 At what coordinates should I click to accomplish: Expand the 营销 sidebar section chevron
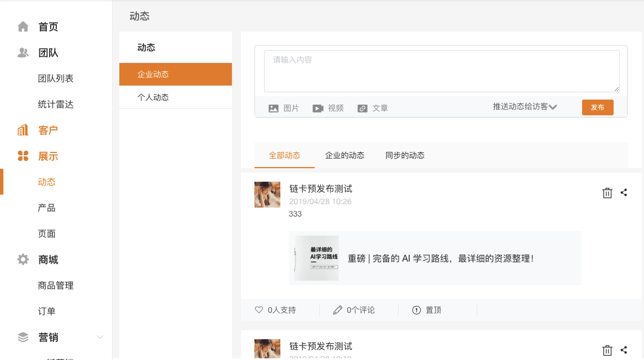coord(100,337)
